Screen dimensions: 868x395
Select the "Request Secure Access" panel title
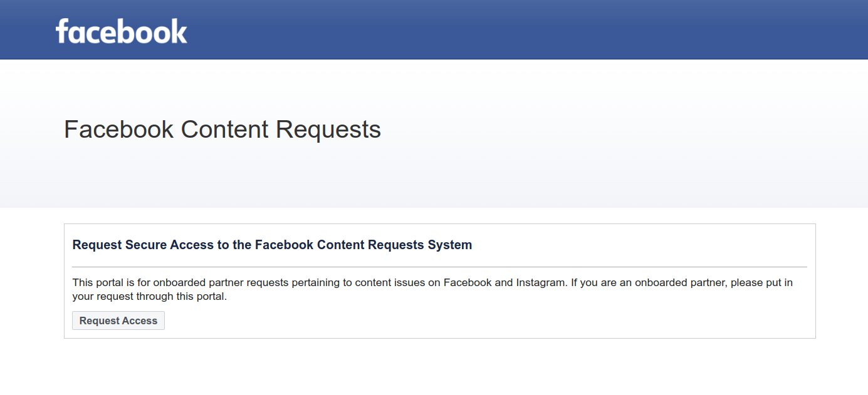(x=272, y=245)
